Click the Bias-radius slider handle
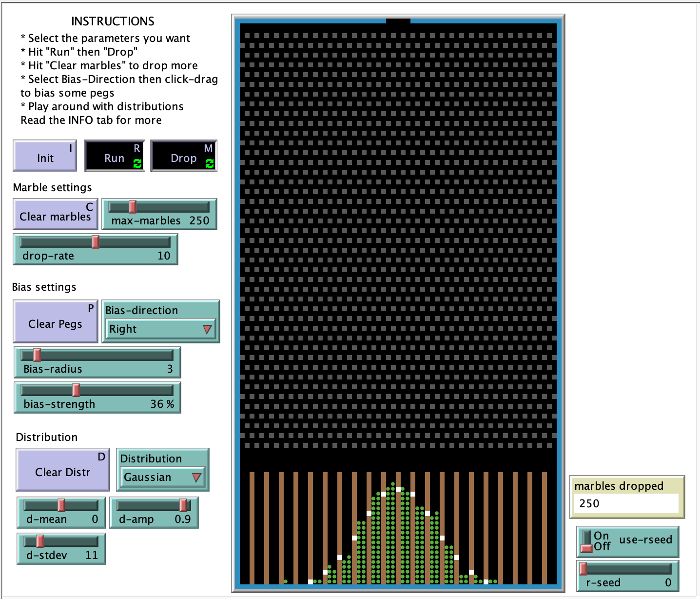Viewport: 700px width, 599px height. (x=37, y=355)
